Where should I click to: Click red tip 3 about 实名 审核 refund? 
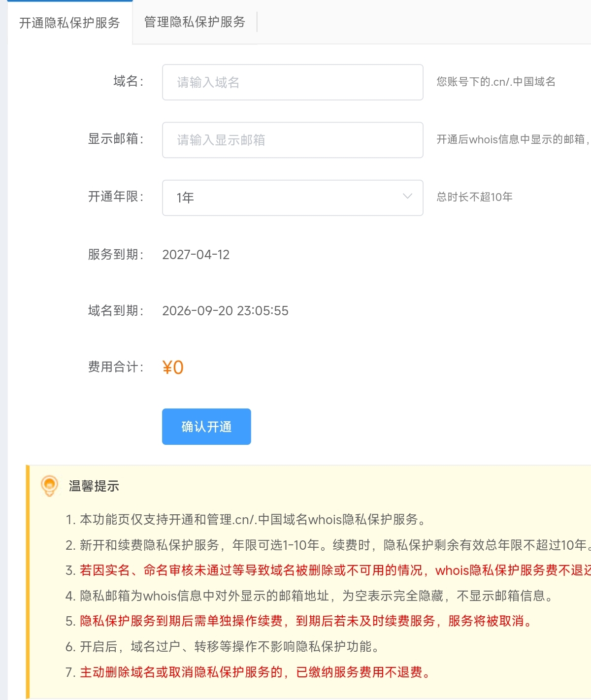point(325,570)
